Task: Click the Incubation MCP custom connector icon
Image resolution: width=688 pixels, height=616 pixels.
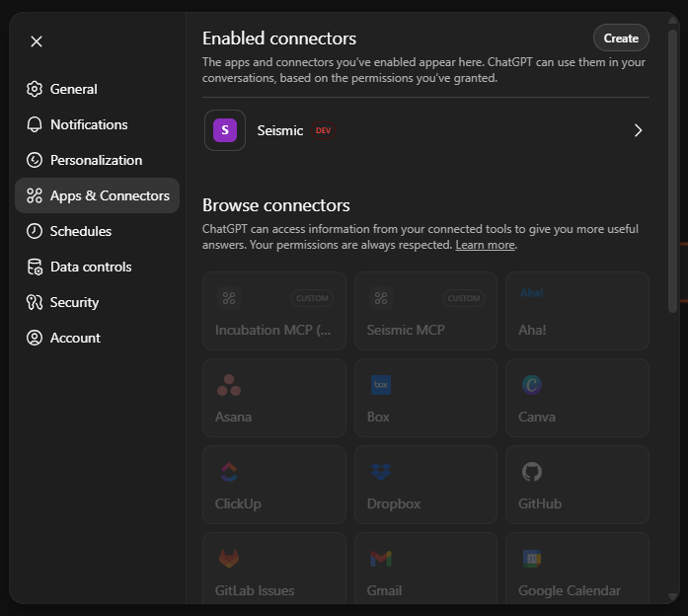Action: [229, 298]
